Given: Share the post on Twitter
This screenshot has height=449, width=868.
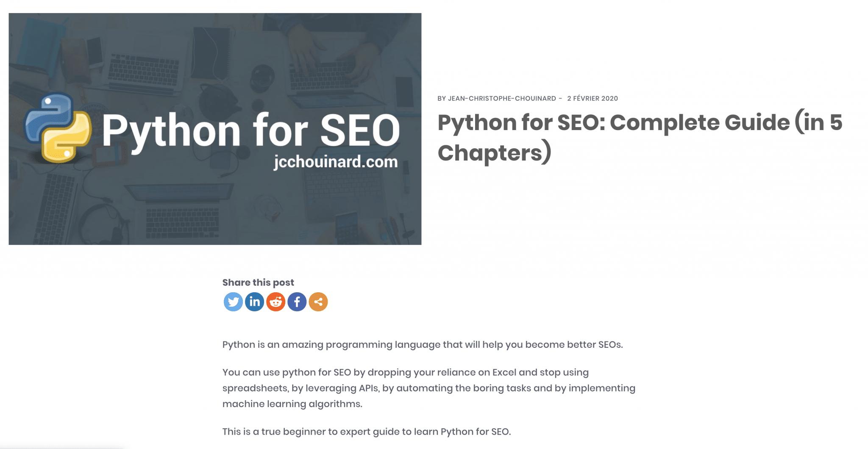Looking at the screenshot, I should pyautogui.click(x=233, y=302).
